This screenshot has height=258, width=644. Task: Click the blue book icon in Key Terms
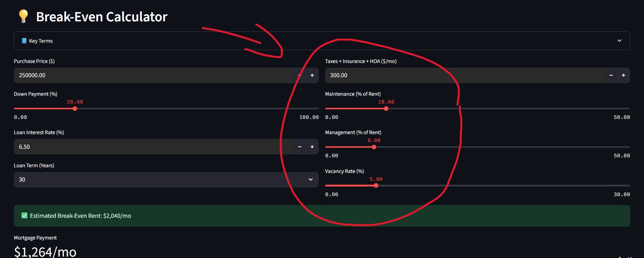[x=24, y=41]
